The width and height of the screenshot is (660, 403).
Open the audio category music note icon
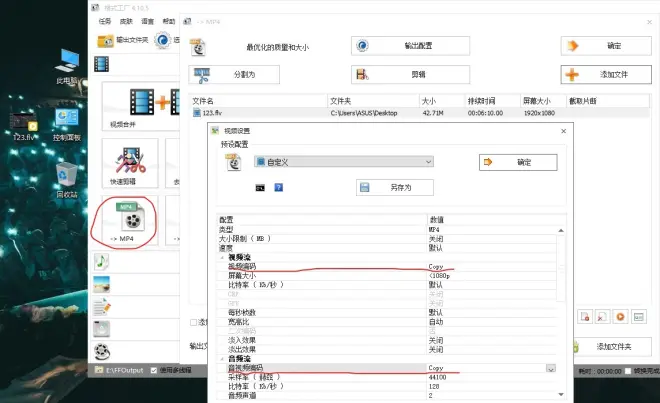(101, 262)
